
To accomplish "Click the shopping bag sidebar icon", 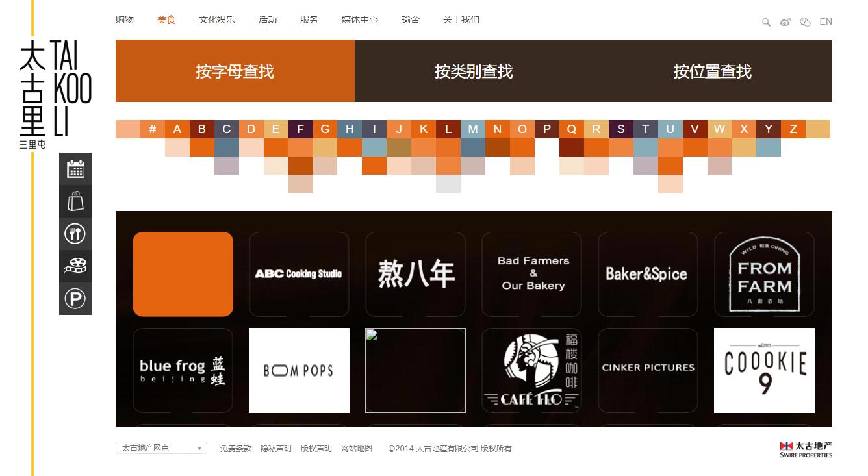I will pyautogui.click(x=75, y=201).
